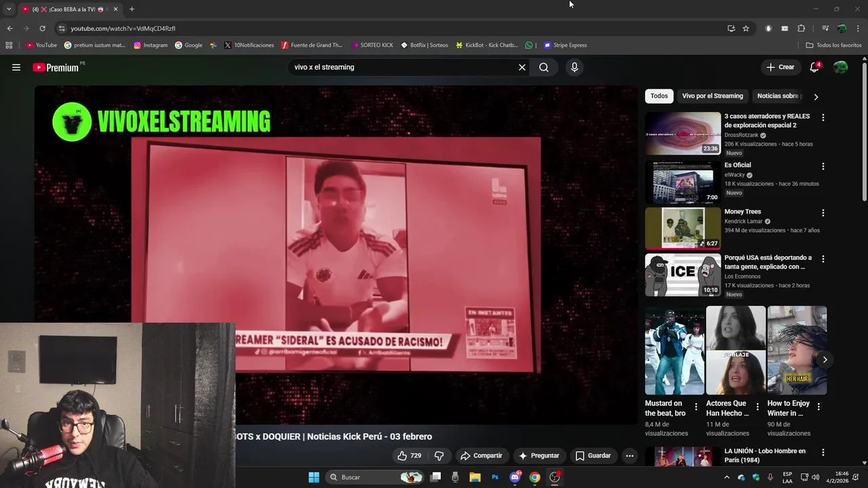This screenshot has width=868, height=488.
Task: Open the YouTube guide hamburger menu
Action: (16, 67)
